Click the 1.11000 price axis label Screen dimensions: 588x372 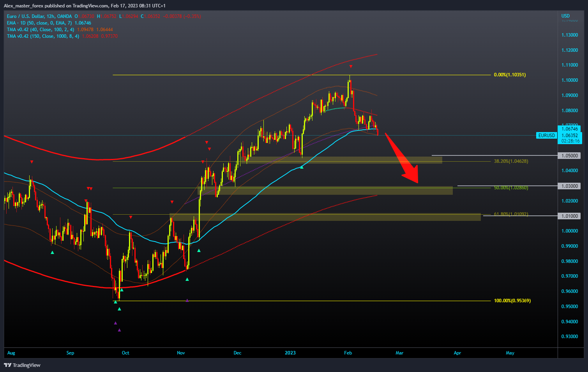(x=569, y=65)
